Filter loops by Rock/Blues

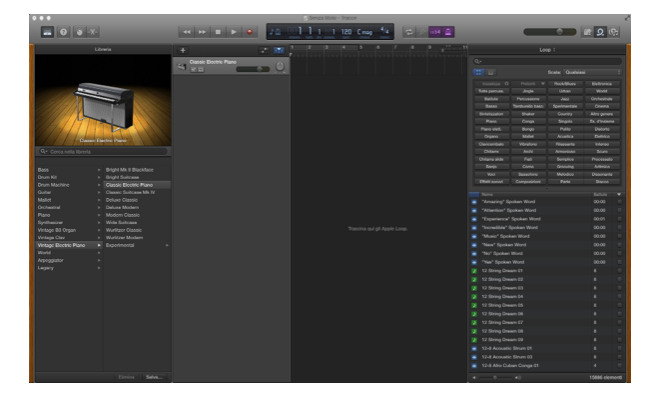tap(565, 84)
